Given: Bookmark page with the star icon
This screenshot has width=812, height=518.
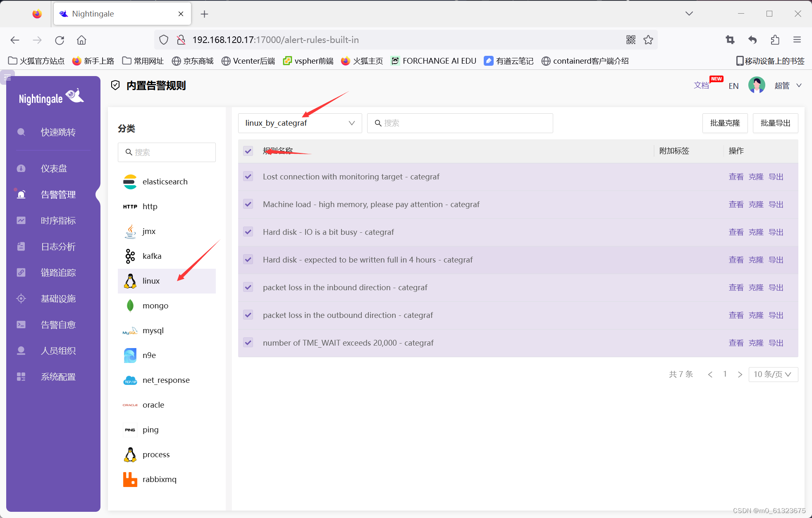Looking at the screenshot, I should click(648, 40).
